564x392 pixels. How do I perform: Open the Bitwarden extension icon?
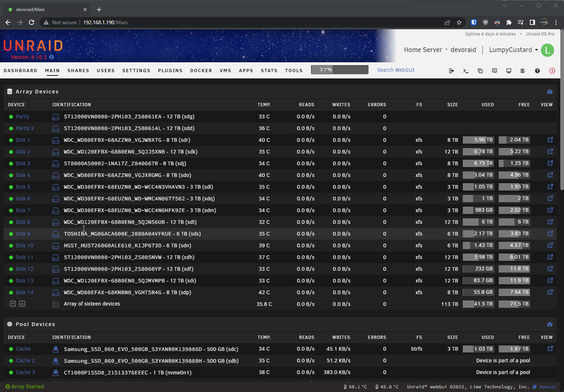(x=474, y=22)
